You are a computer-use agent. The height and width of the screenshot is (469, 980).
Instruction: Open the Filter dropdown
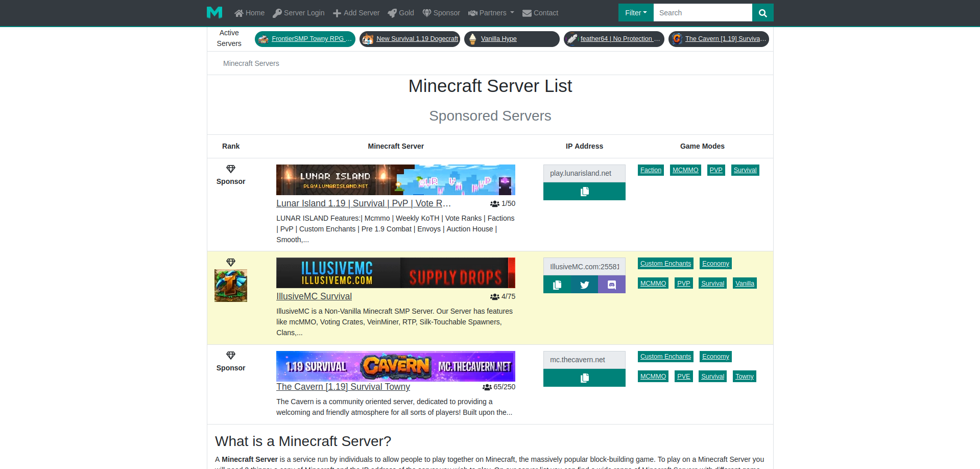[635, 12]
